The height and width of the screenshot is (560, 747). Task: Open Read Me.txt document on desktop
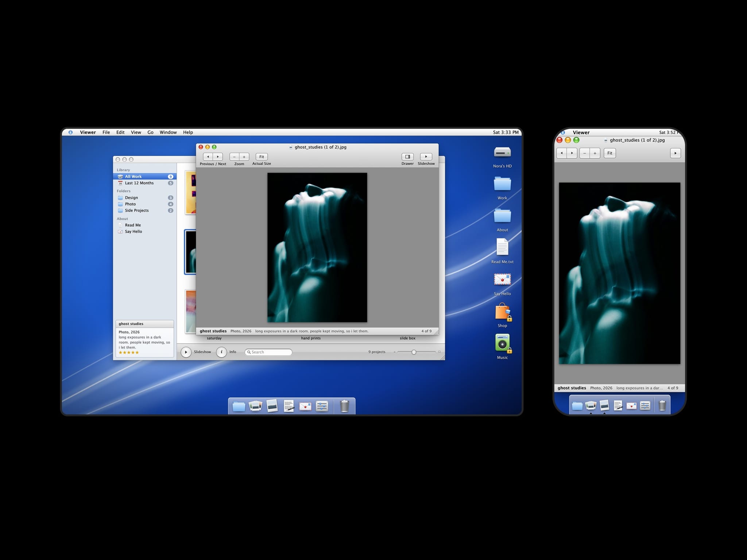click(502, 247)
